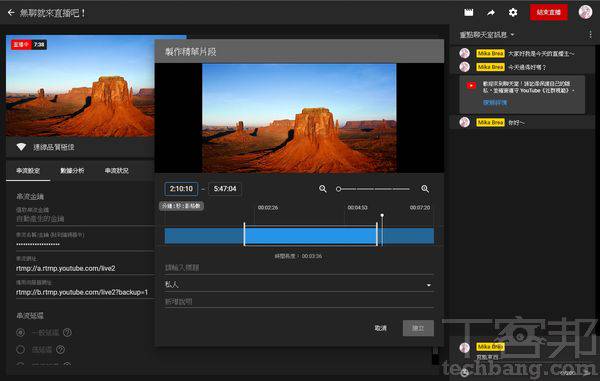This screenshot has height=381, width=600.
Task: Click the clip start time field 2:10:10
Action: click(x=181, y=189)
